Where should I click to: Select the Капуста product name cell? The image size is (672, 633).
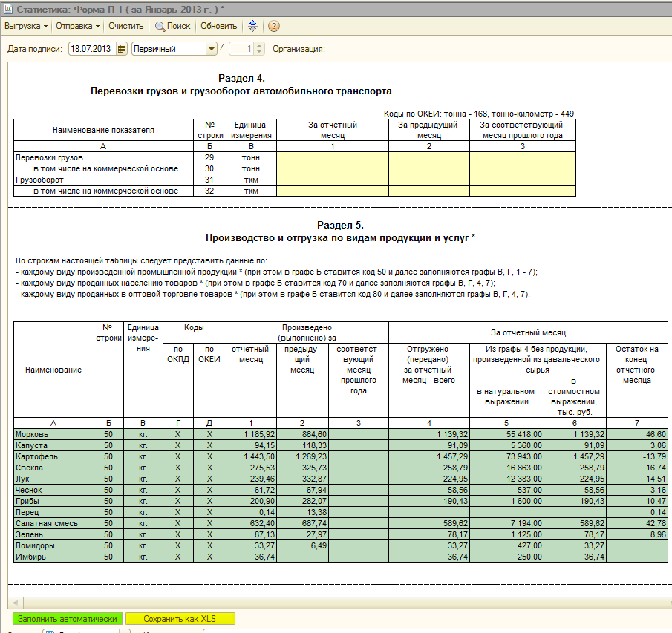[x=54, y=445]
